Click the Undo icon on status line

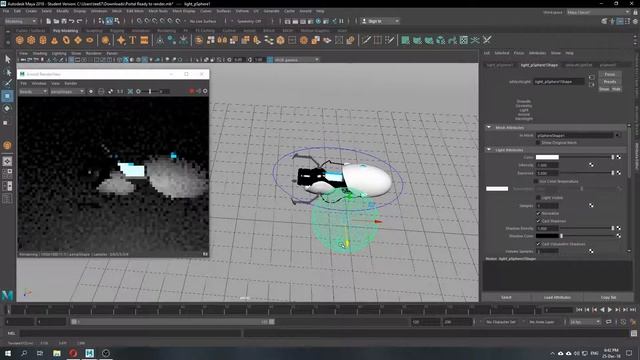click(72, 21)
